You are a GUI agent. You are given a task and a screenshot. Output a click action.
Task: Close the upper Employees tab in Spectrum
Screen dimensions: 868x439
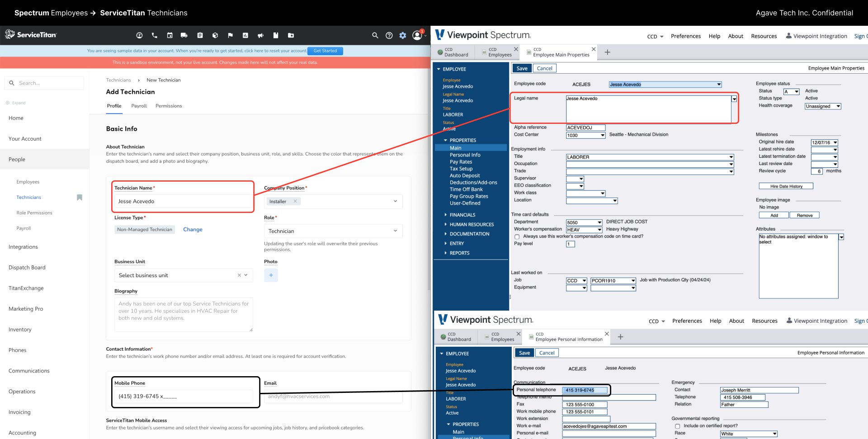coord(516,49)
